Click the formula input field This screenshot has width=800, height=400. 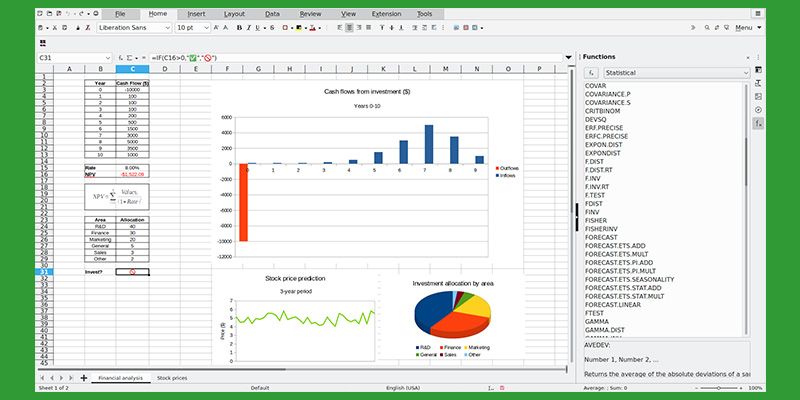click(x=356, y=58)
